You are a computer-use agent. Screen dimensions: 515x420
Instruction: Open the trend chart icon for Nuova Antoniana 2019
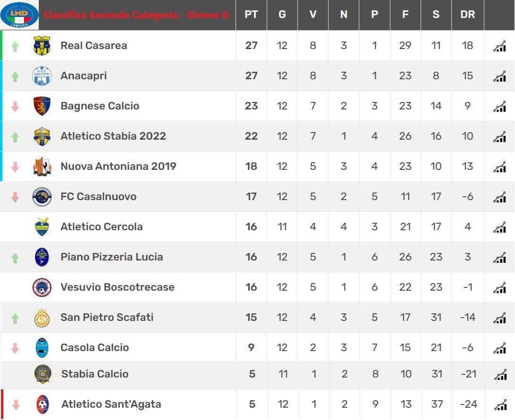pos(499,167)
